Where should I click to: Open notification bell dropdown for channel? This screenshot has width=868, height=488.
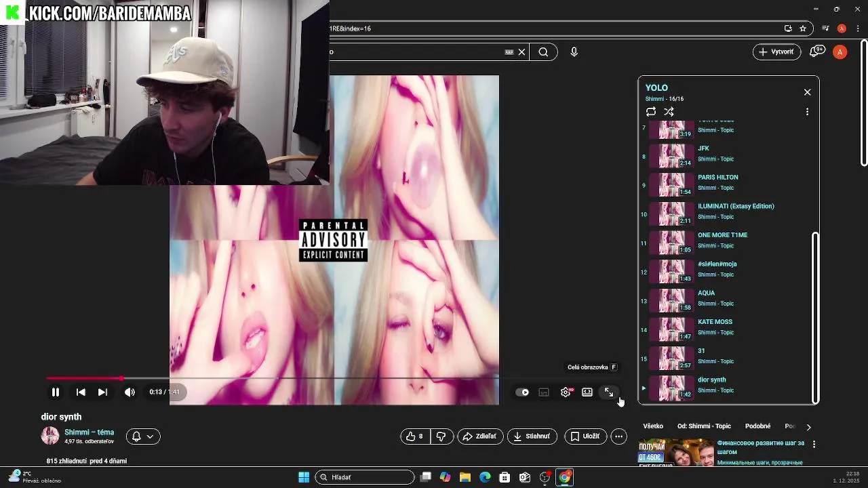tap(143, 436)
